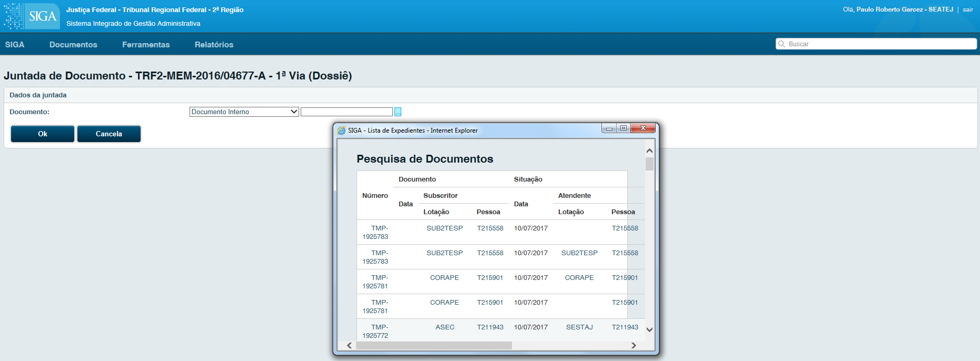This screenshot has height=361, width=980.
Task: Maximize the Lista de Expedientes popup window
Action: (x=623, y=128)
